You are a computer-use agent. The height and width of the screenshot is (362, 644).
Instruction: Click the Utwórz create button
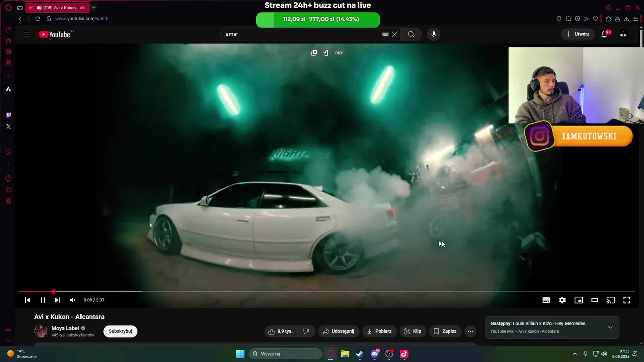point(577,34)
